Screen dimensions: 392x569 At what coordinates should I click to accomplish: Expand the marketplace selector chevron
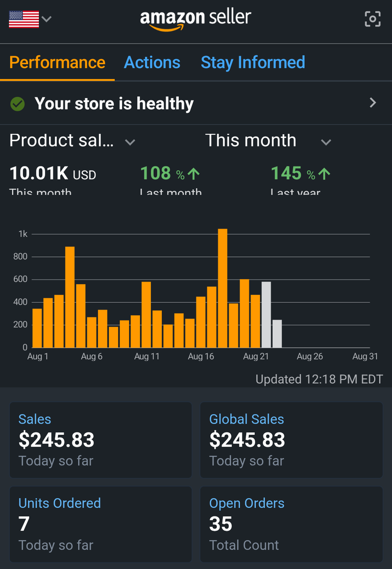pyautogui.click(x=46, y=18)
